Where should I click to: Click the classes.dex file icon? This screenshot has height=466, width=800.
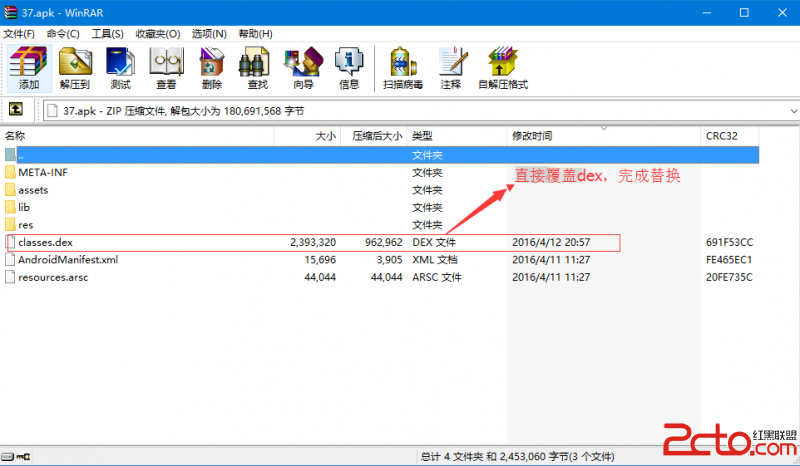(x=10, y=242)
